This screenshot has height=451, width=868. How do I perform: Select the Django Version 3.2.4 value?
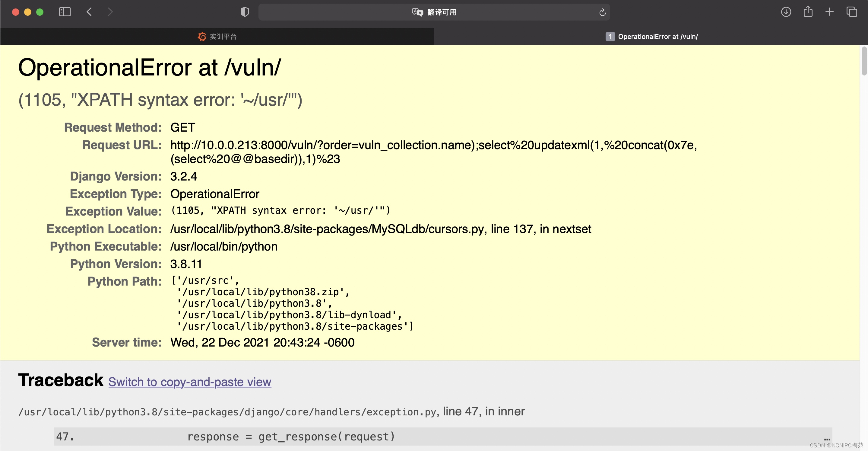(x=184, y=176)
